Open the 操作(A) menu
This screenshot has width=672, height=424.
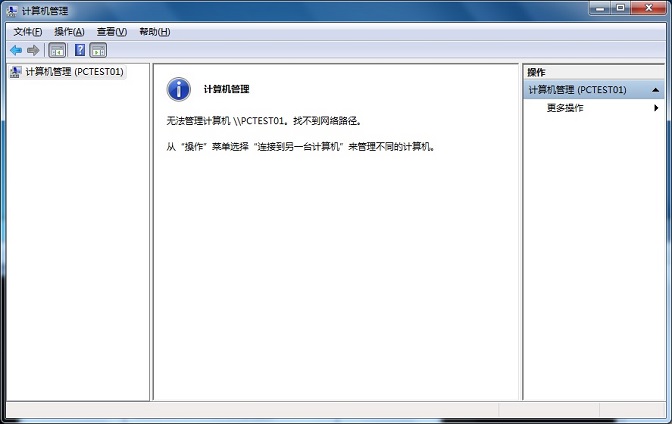click(x=69, y=32)
